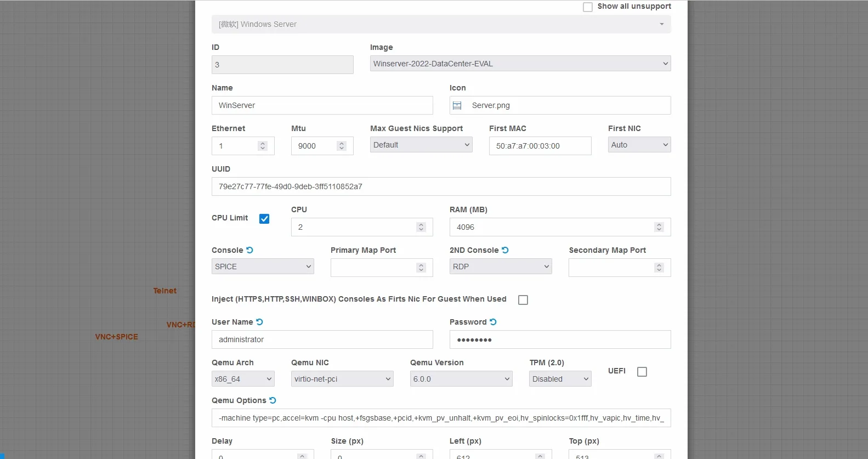Expand the Qemu Version dropdown
Image resolution: width=868 pixels, height=459 pixels.
[461, 379]
